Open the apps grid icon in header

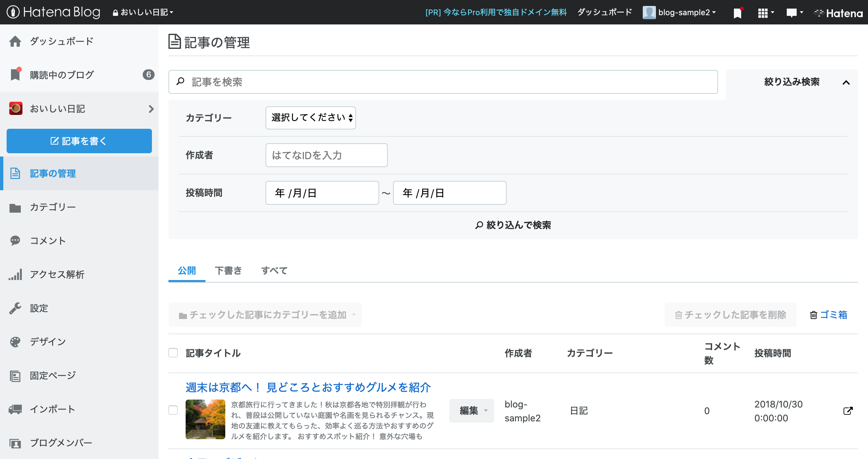764,12
